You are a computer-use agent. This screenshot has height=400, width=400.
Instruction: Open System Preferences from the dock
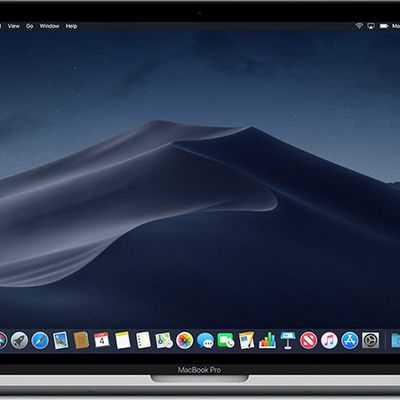click(x=370, y=341)
